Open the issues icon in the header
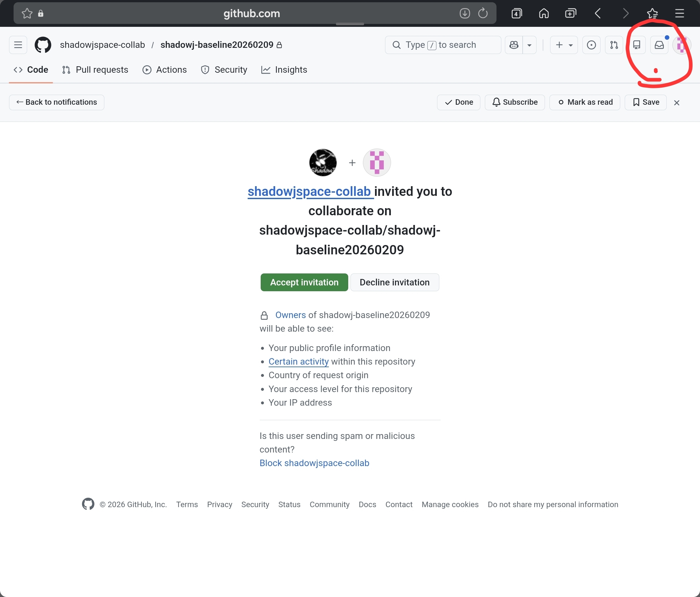Screen dimensions: 700x597 (591, 45)
